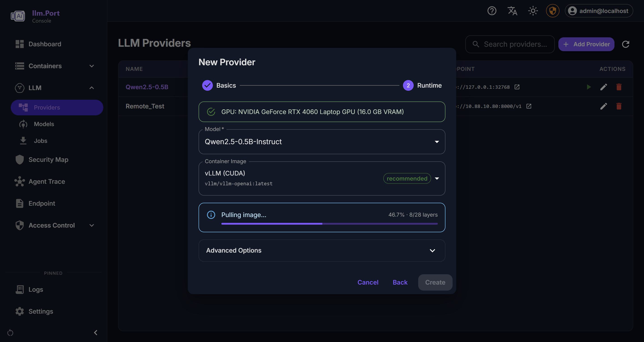Click the Dashboard grid icon
This screenshot has height=342, width=644.
tap(19, 44)
